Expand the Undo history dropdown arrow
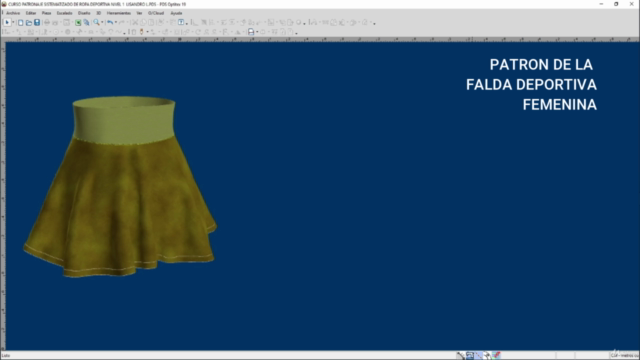The image size is (640, 360). (116, 22)
